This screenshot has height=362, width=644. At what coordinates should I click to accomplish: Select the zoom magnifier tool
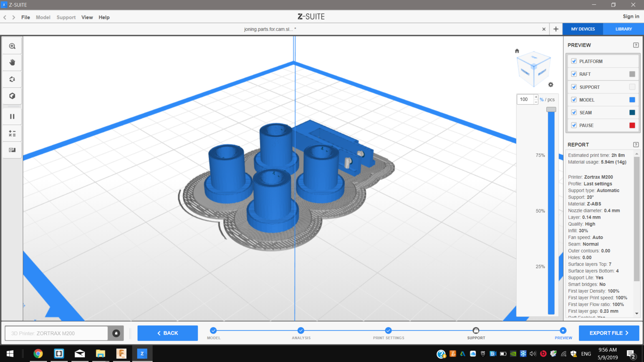pyautogui.click(x=12, y=46)
